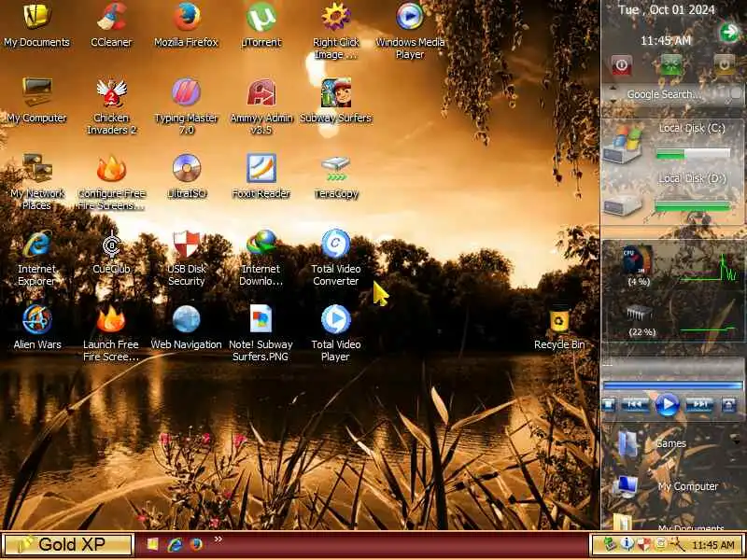
Task: Open Chicken Invaders 2 game icon
Action: click(x=111, y=106)
